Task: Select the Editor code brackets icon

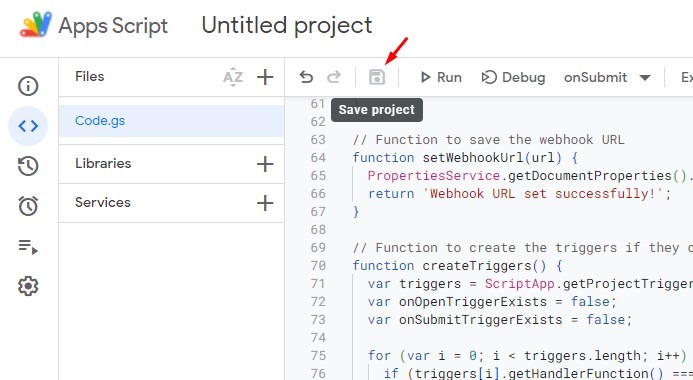Action: (28, 126)
